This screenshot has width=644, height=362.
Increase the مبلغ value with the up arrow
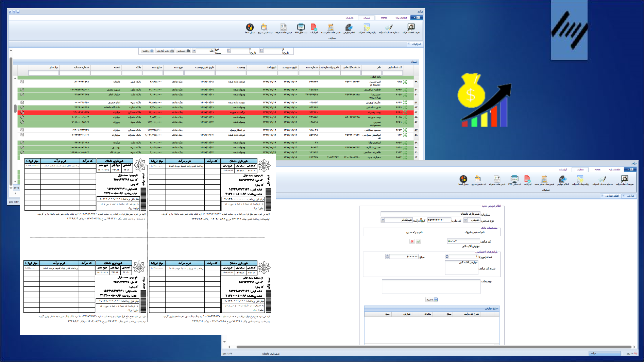pos(387,255)
